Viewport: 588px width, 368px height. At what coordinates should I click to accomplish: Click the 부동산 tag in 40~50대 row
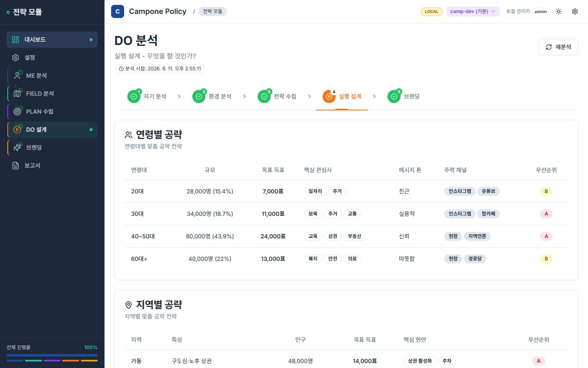click(354, 236)
